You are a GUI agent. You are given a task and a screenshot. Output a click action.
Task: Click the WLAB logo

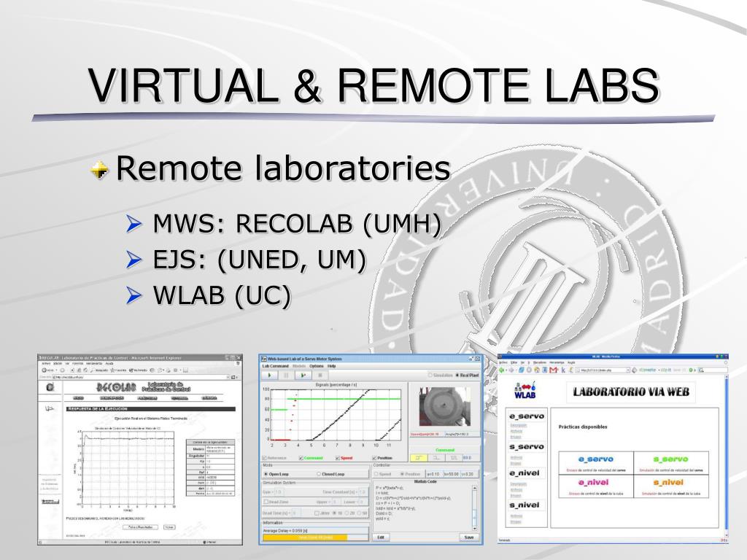525,391
